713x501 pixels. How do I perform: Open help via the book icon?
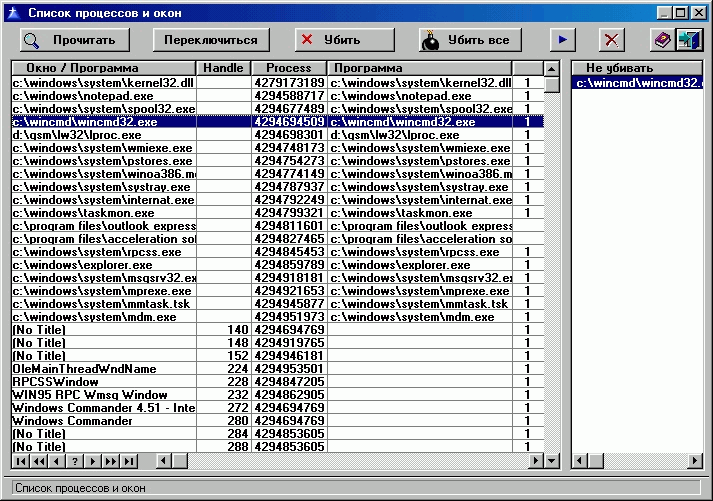click(x=662, y=40)
